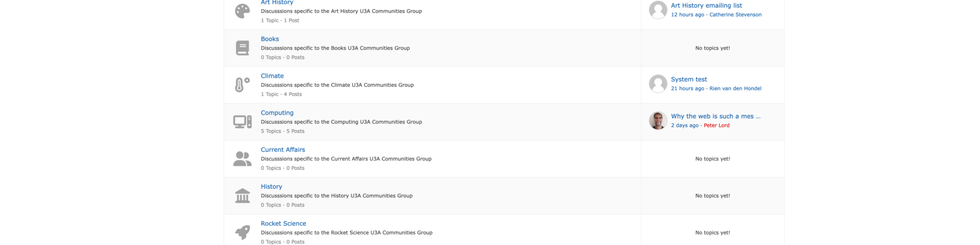Click the Current Affairs people icon

click(242, 159)
